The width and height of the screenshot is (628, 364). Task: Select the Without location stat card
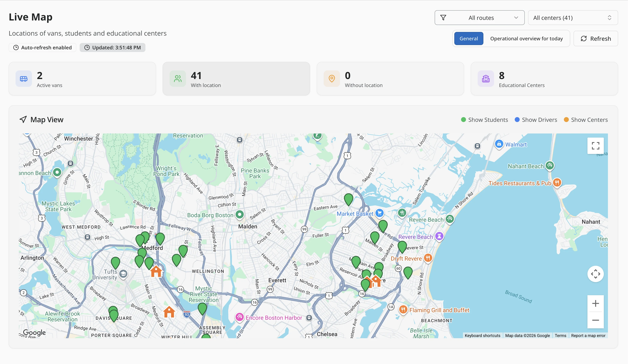tap(390, 79)
